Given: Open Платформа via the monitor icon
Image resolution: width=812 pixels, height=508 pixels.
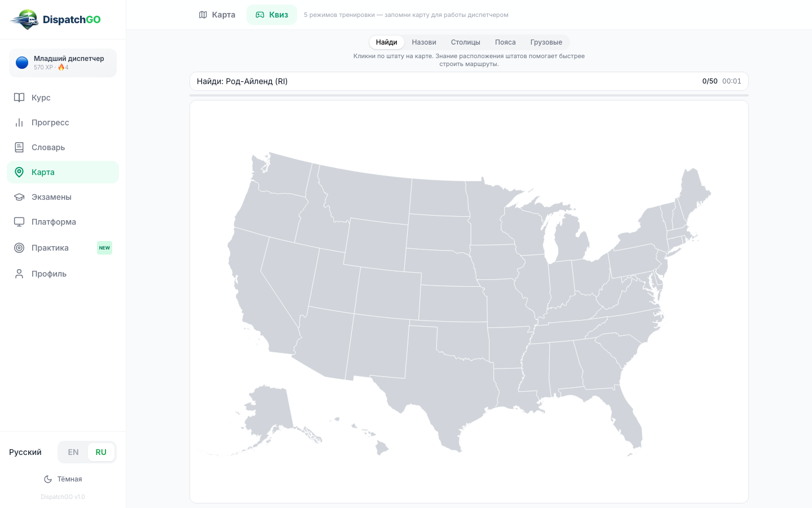Looking at the screenshot, I should click(x=19, y=222).
